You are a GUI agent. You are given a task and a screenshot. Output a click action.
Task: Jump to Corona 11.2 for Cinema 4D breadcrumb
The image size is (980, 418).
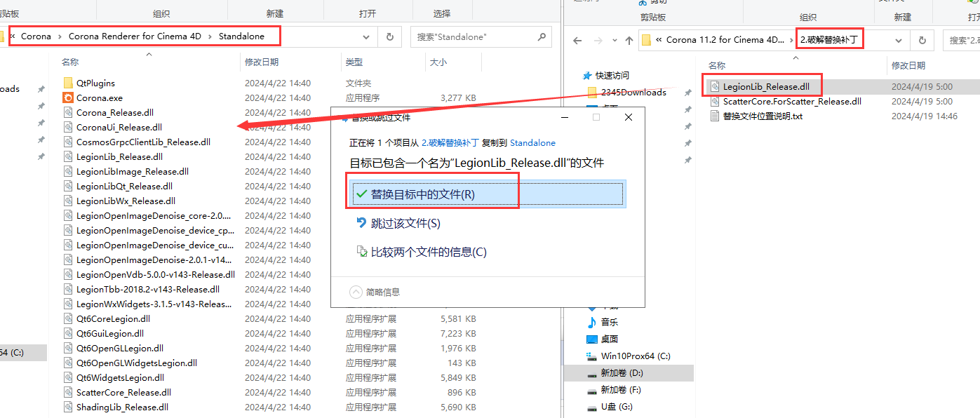[725, 40]
